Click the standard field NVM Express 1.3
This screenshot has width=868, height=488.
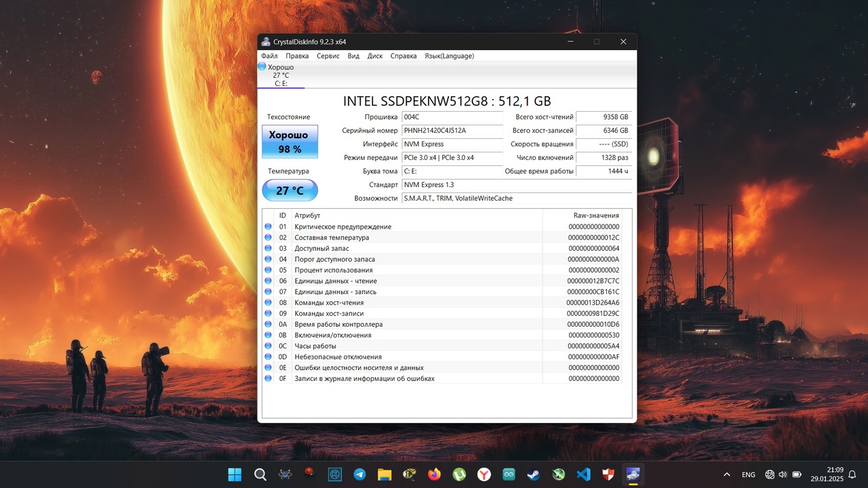coord(516,184)
